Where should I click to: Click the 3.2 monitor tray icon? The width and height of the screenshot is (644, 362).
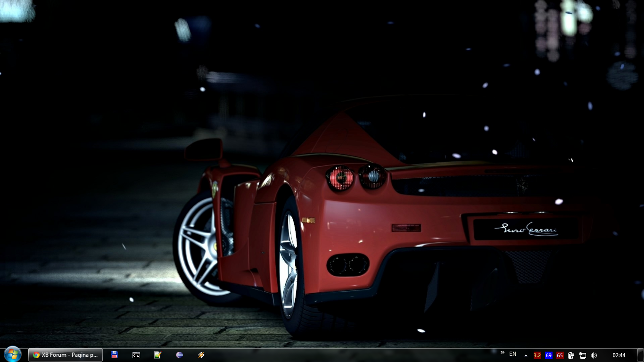[537, 355]
